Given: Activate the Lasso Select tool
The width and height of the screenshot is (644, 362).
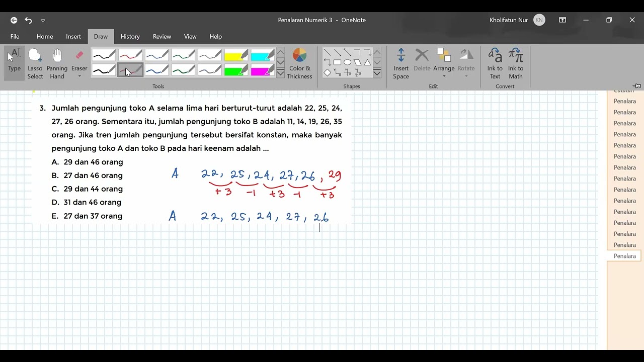Looking at the screenshot, I should click(35, 63).
